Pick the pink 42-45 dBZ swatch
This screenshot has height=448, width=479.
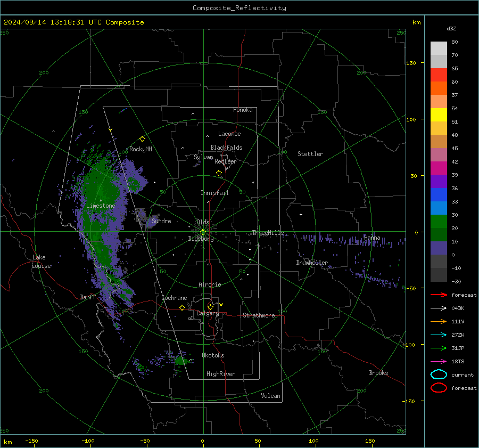tap(439, 154)
